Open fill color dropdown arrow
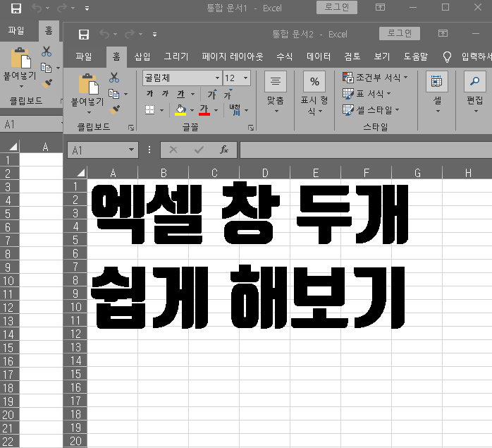The width and height of the screenshot is (492, 448). point(192,110)
